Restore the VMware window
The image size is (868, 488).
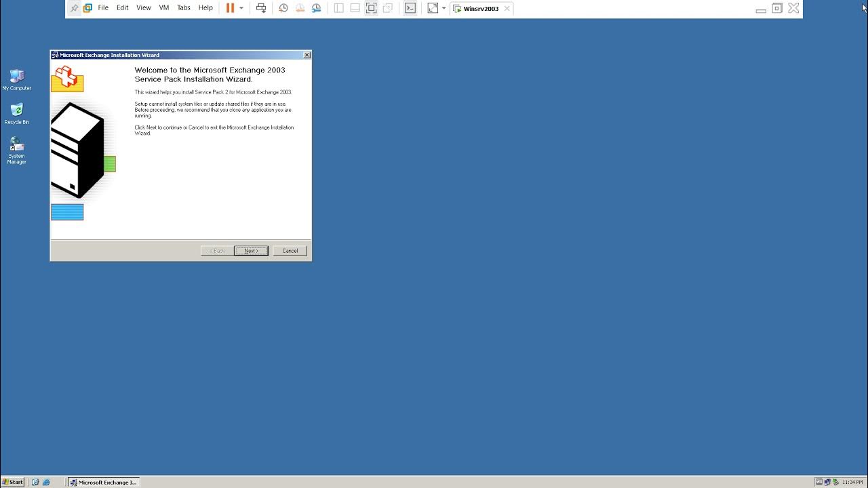pos(777,9)
